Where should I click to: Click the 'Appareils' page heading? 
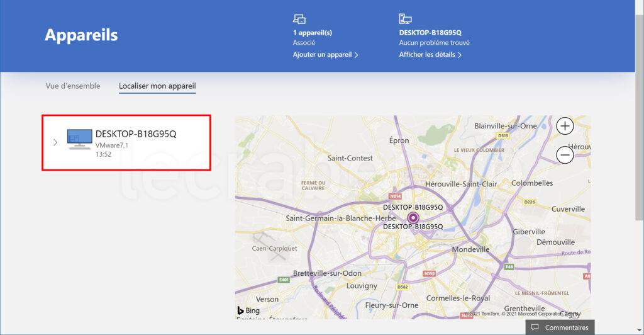(81, 35)
